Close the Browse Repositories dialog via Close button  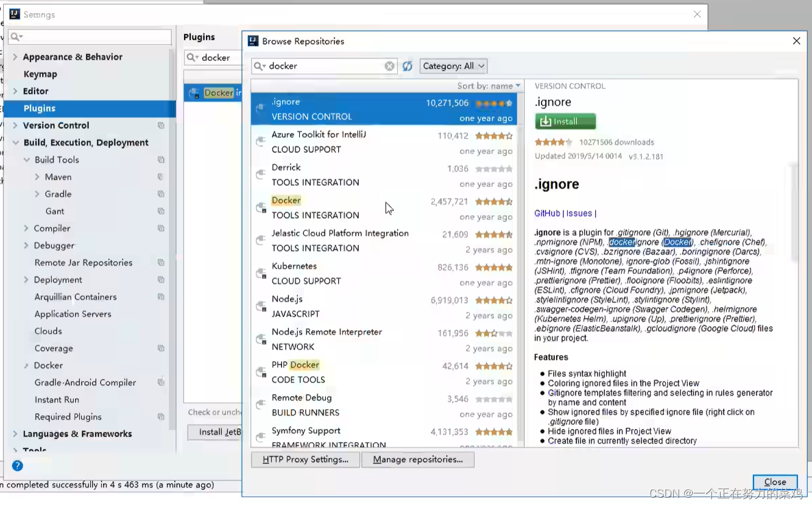point(775,482)
